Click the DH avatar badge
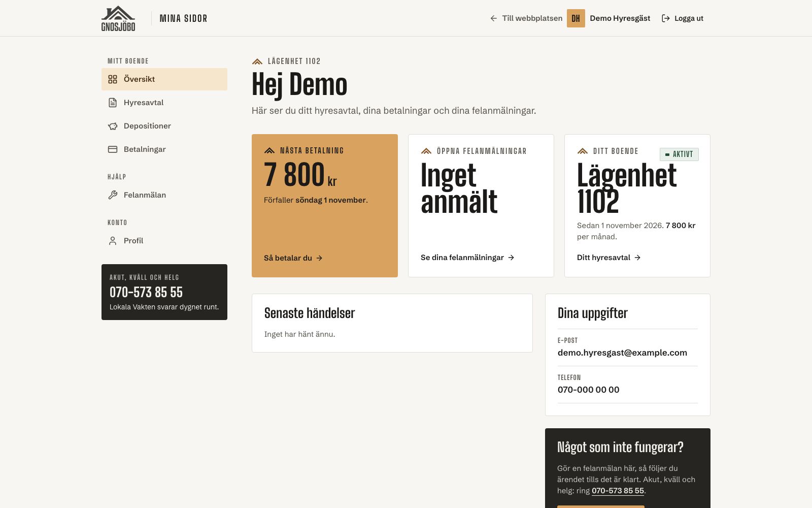This screenshot has width=812, height=508. pyautogui.click(x=576, y=18)
